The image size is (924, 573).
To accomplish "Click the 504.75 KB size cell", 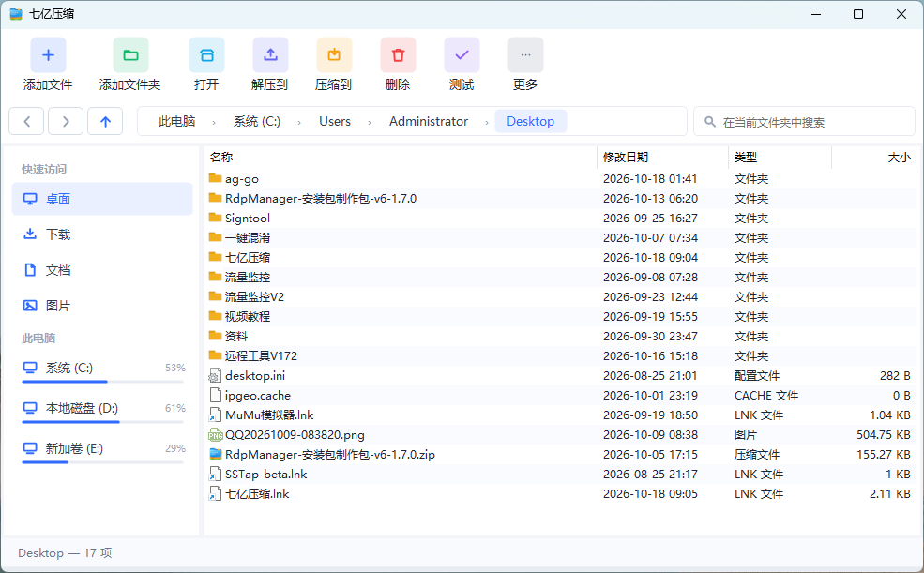I will [884, 434].
